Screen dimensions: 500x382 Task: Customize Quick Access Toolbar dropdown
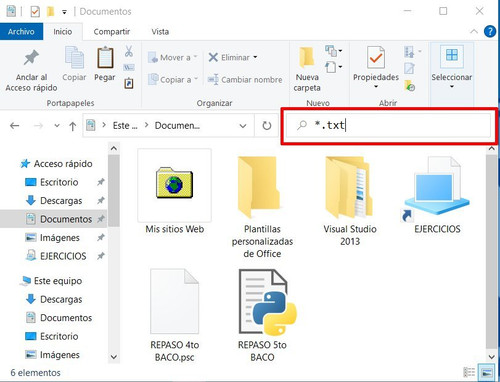pyautogui.click(x=64, y=12)
